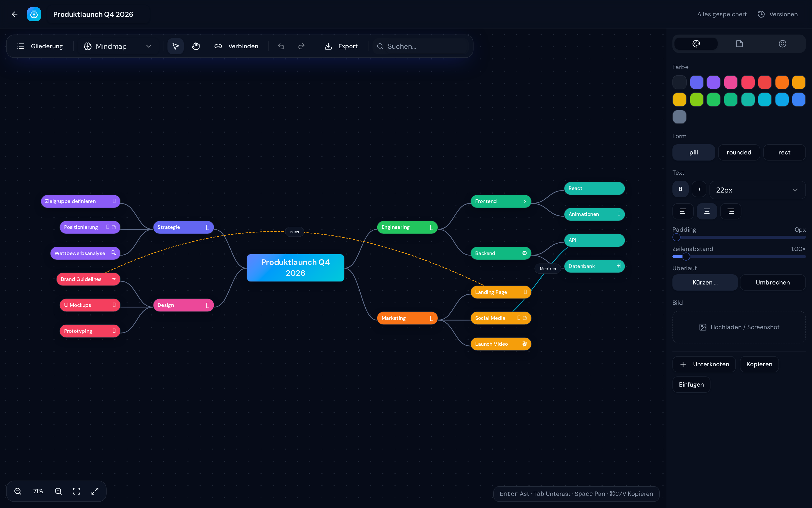
Task: Align node text left
Action: pyautogui.click(x=683, y=211)
